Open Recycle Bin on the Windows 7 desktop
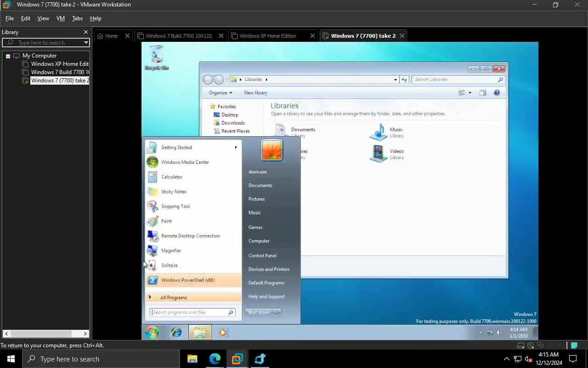Image resolution: width=588 pixels, height=368 pixels. (157, 57)
